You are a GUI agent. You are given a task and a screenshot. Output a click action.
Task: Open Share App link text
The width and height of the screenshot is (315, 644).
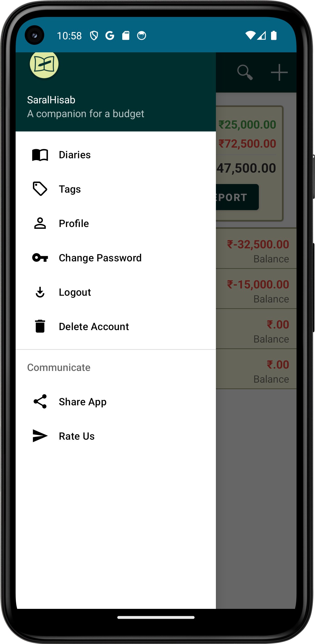pyautogui.click(x=83, y=402)
